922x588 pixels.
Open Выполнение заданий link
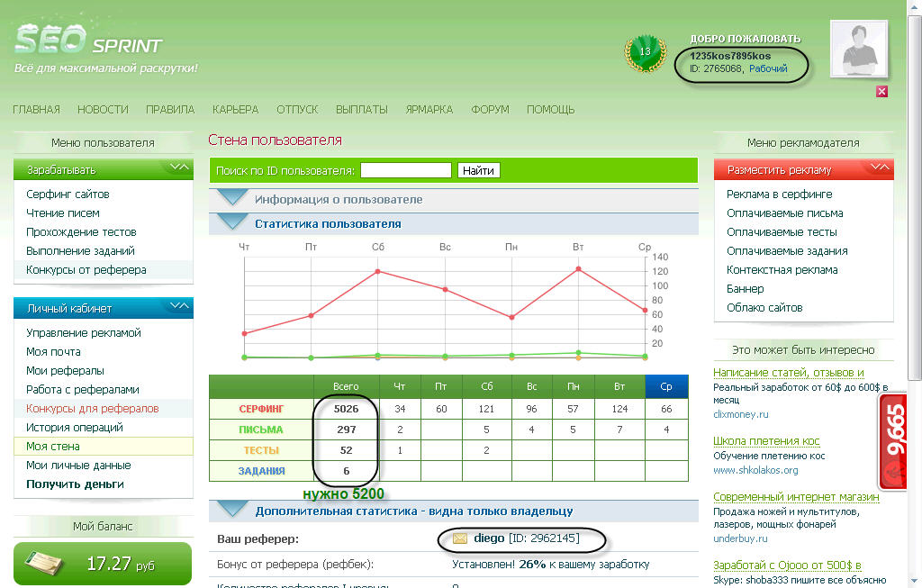(80, 250)
